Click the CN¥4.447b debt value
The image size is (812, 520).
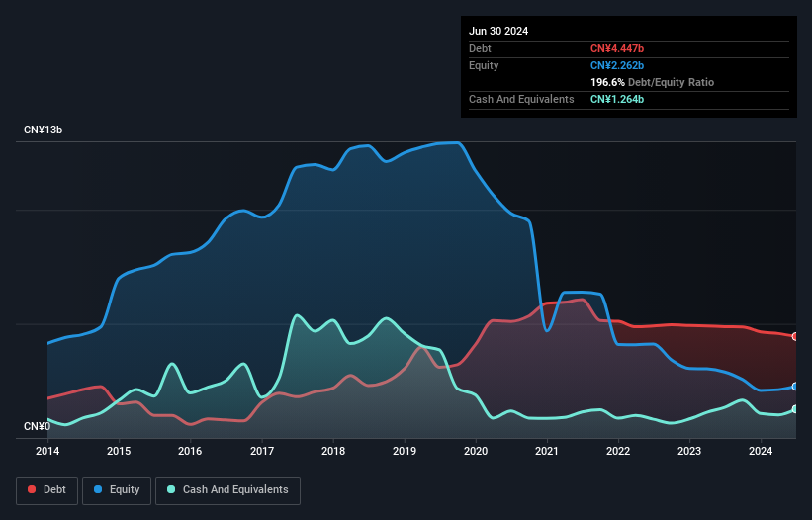[617, 48]
